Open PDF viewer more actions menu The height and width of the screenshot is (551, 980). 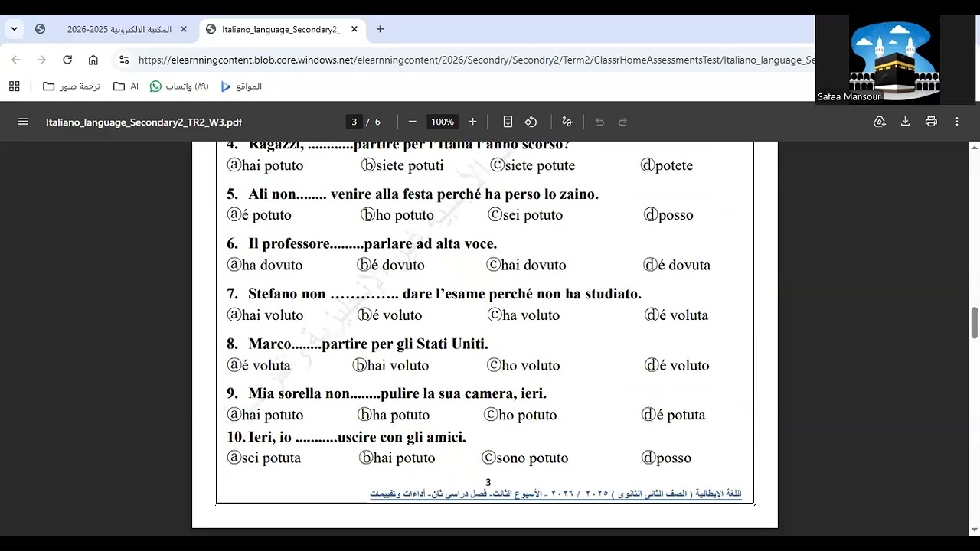pos(957,122)
